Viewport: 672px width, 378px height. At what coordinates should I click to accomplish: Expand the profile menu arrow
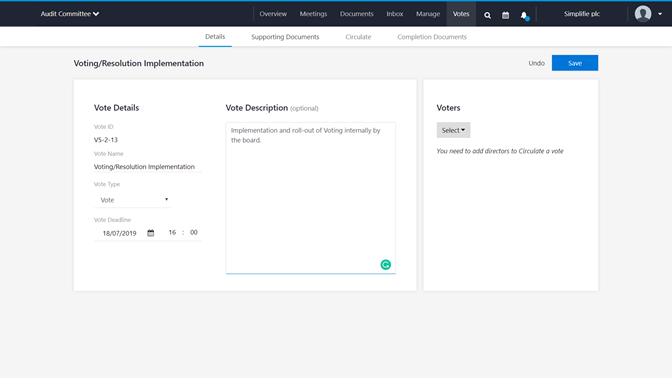660,14
